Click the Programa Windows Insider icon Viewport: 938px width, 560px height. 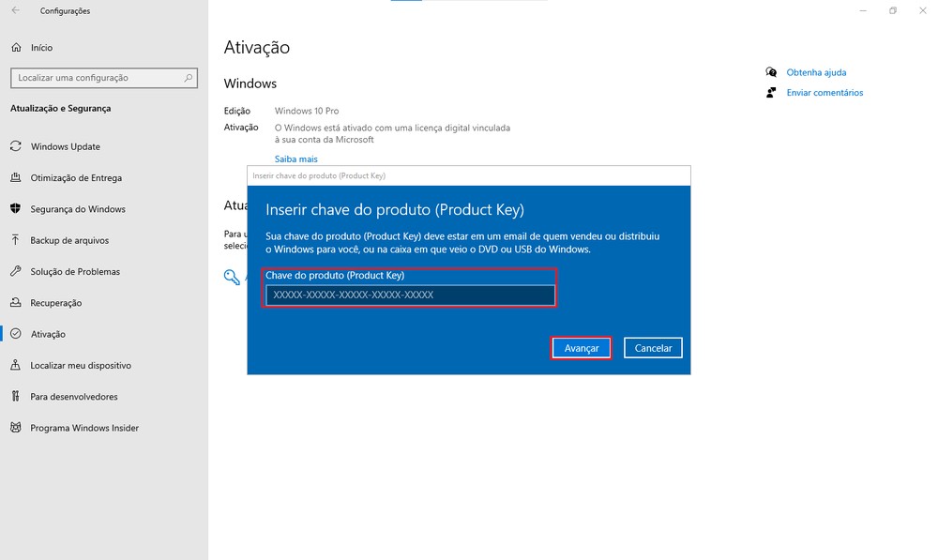tap(15, 427)
